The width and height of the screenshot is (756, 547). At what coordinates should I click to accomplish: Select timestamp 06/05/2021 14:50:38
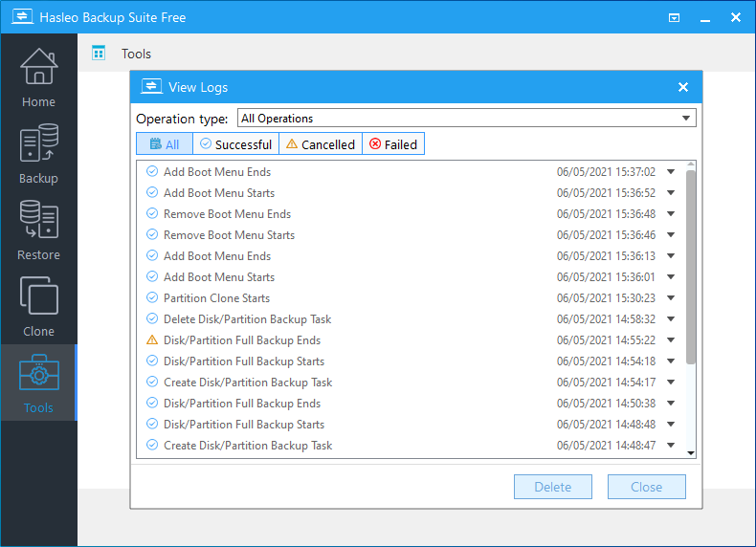point(606,403)
